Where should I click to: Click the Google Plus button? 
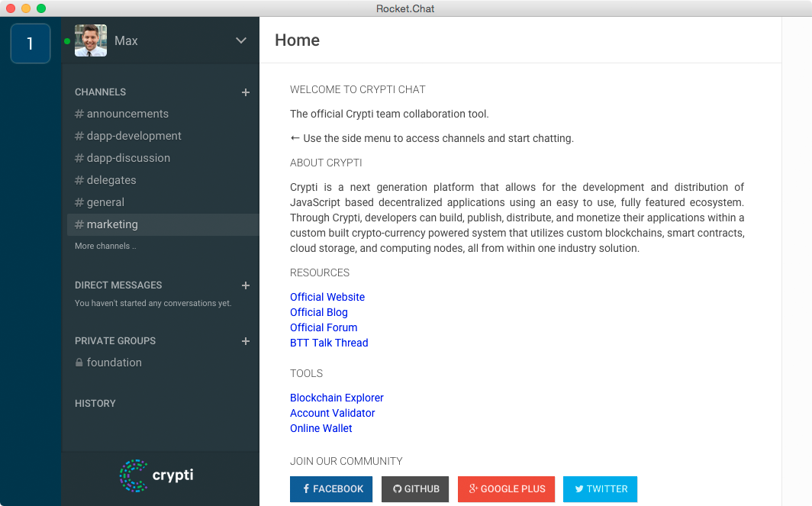[507, 489]
